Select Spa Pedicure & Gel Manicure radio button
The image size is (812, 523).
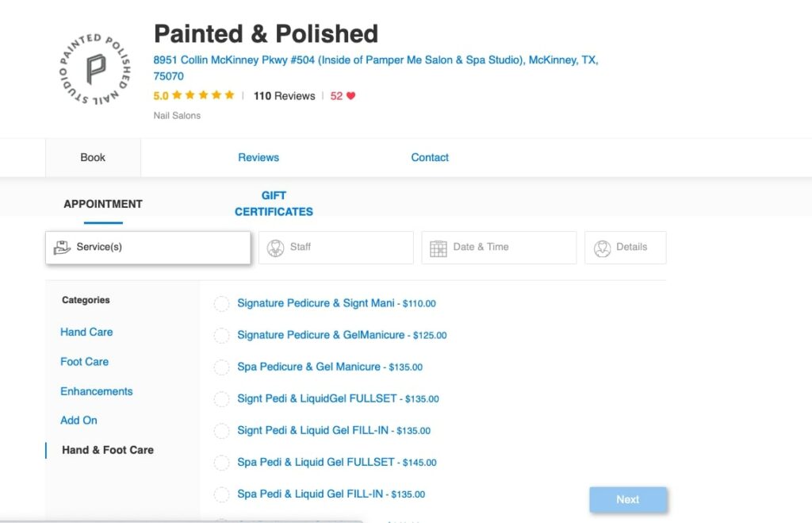pos(222,367)
